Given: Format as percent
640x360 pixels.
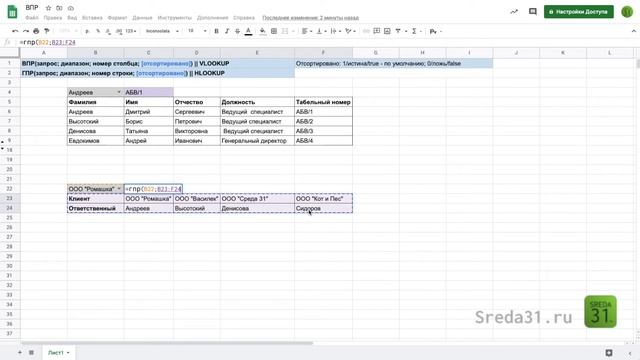Looking at the screenshot, I should point(98,31).
